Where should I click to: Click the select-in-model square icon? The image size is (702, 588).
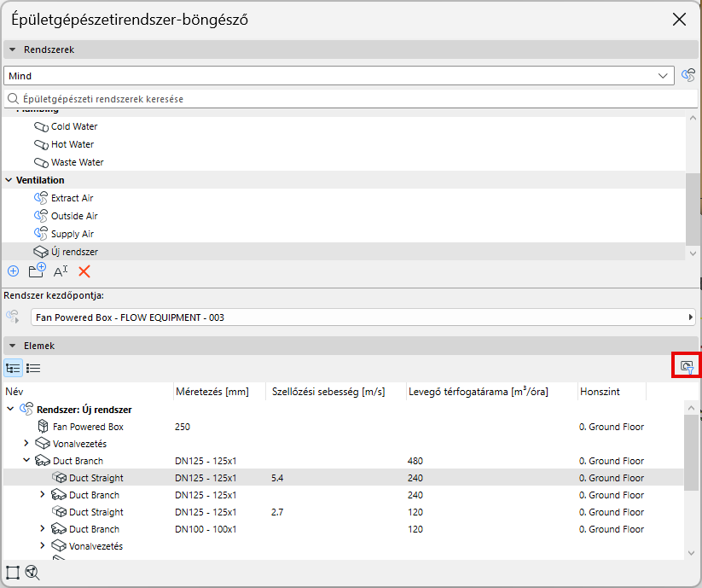point(13,573)
